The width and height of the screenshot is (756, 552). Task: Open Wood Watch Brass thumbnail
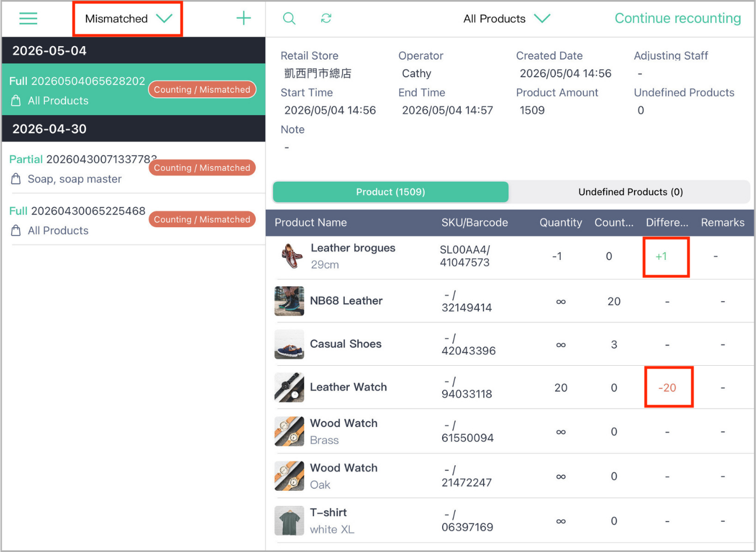coord(289,432)
